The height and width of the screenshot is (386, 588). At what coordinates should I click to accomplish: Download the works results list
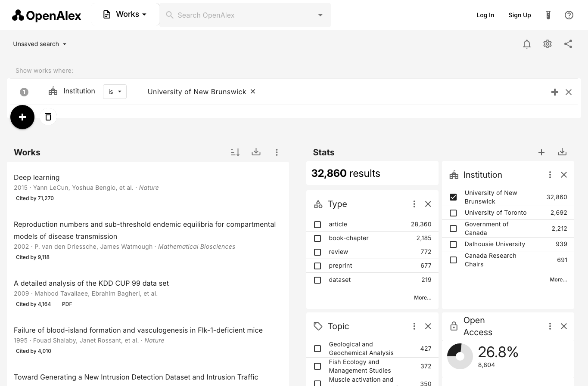pos(256,152)
